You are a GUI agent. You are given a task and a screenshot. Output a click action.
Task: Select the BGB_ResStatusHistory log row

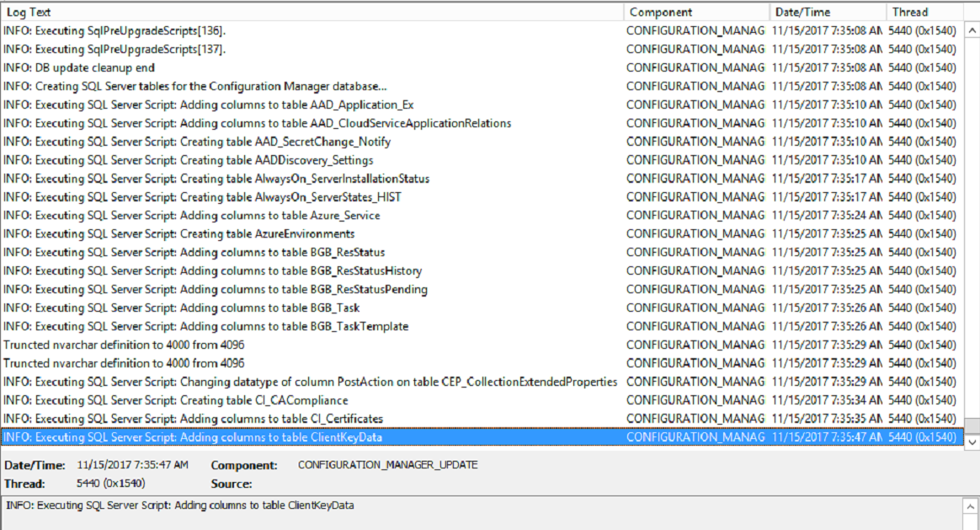(x=482, y=270)
